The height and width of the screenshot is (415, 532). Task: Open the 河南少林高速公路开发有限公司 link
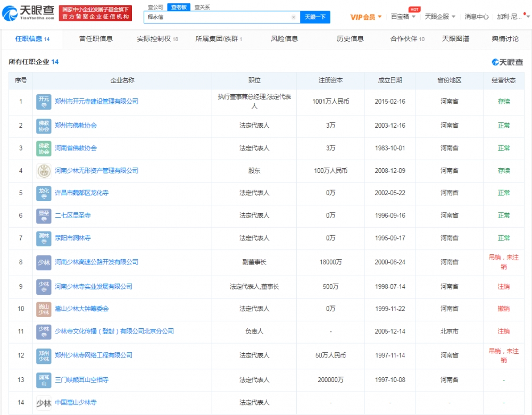coord(97,262)
